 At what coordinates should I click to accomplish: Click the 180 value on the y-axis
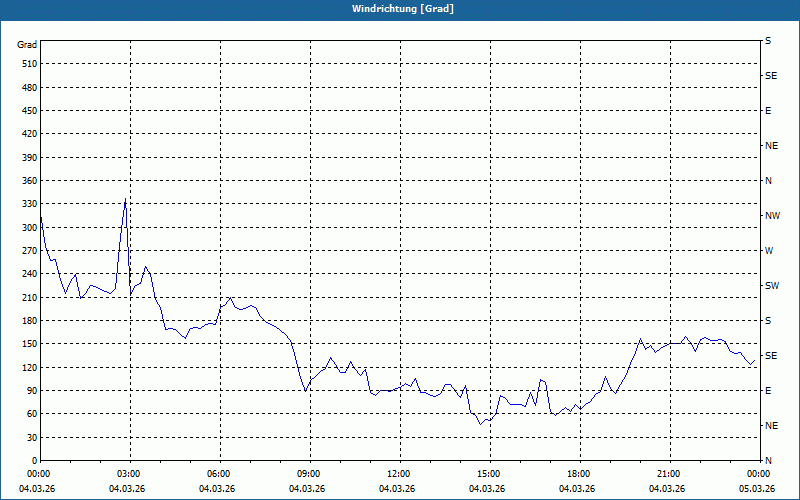(27, 321)
